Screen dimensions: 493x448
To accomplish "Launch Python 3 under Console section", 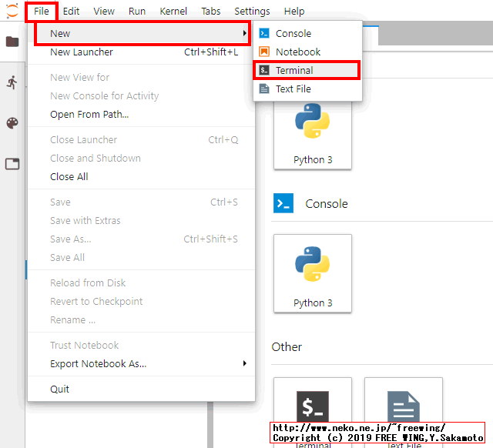I will [x=313, y=273].
